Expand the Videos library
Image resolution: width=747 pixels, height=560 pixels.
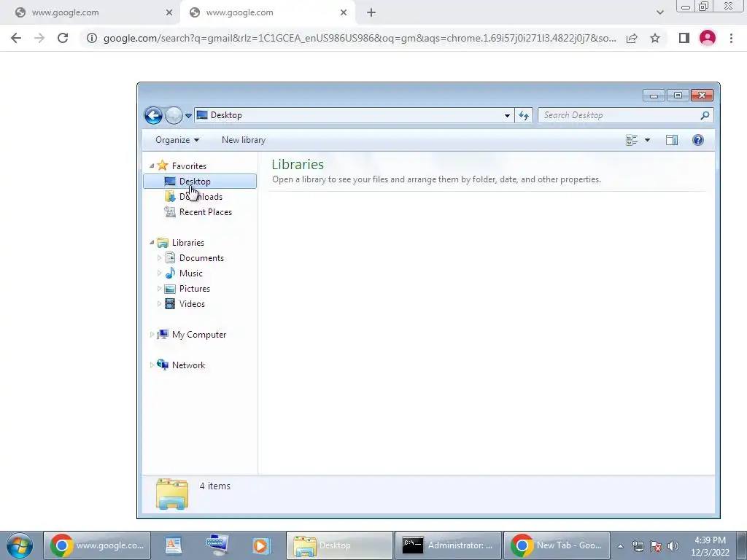pyautogui.click(x=159, y=304)
